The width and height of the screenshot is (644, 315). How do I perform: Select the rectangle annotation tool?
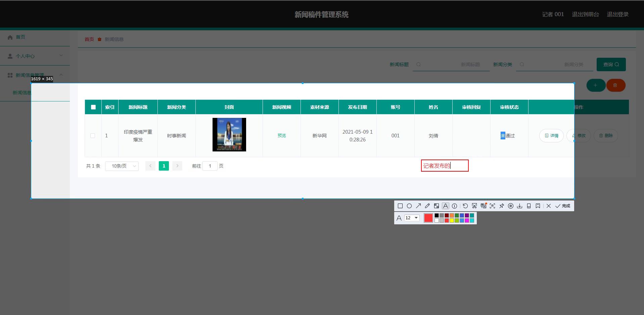400,206
